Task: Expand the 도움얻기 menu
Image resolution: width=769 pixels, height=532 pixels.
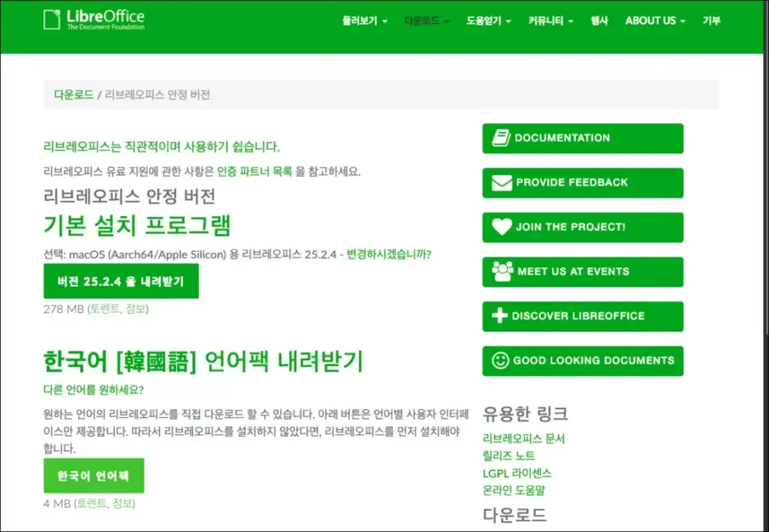Action: (x=488, y=20)
